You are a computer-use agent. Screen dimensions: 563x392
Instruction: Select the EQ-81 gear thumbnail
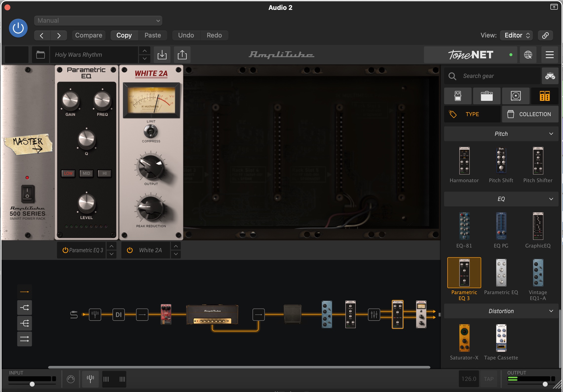(x=464, y=226)
